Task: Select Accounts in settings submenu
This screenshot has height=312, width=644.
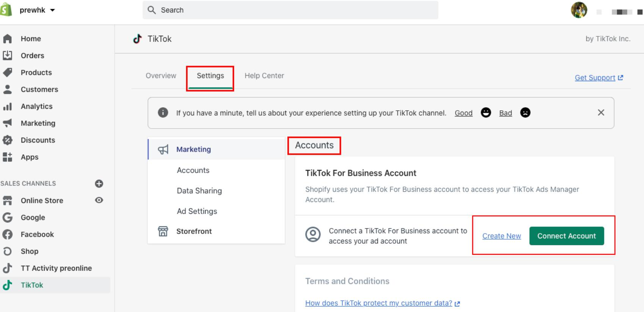Action: pos(193,171)
